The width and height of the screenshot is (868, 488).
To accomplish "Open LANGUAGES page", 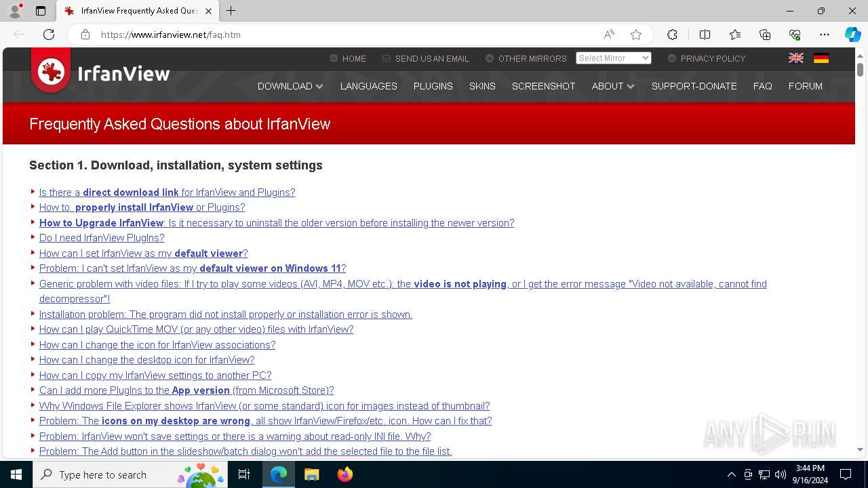I will coord(369,86).
